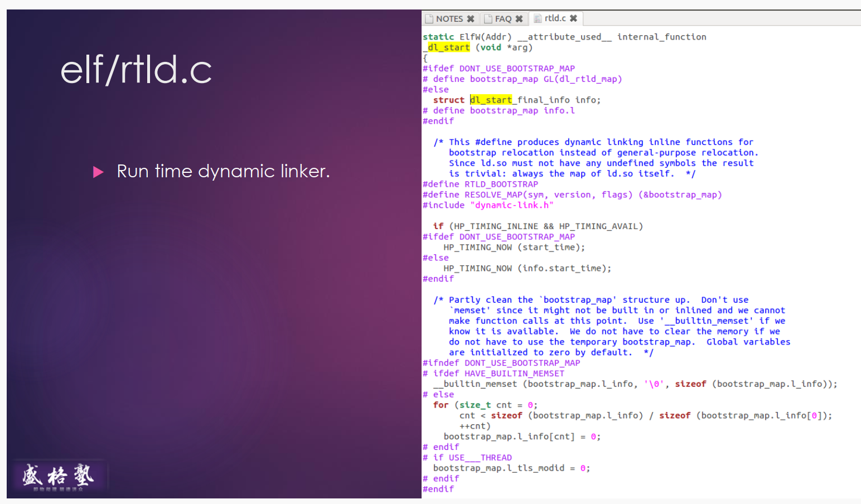Click the __builtin_memset call in the code

click(x=475, y=384)
